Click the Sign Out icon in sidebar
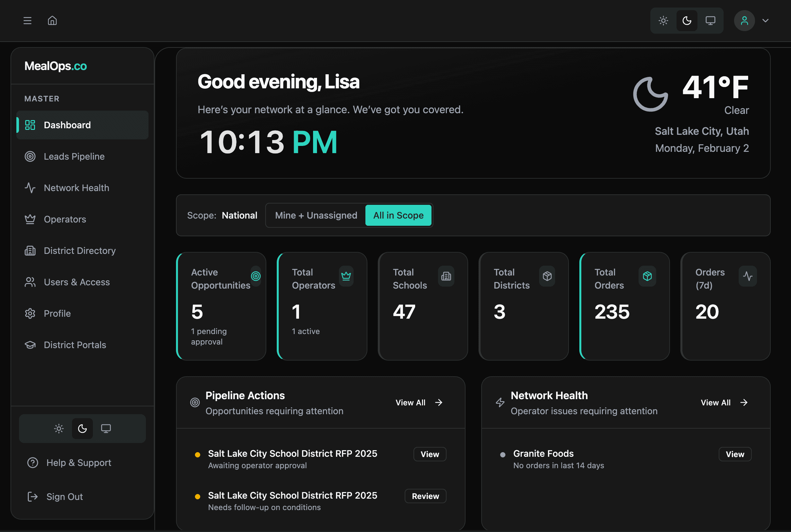The height and width of the screenshot is (532, 791). click(32, 496)
